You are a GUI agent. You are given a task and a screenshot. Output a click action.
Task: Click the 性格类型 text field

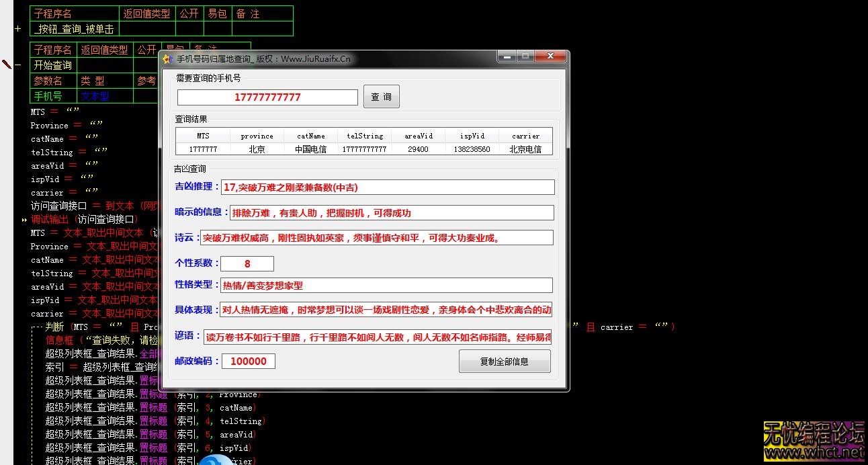click(386, 286)
